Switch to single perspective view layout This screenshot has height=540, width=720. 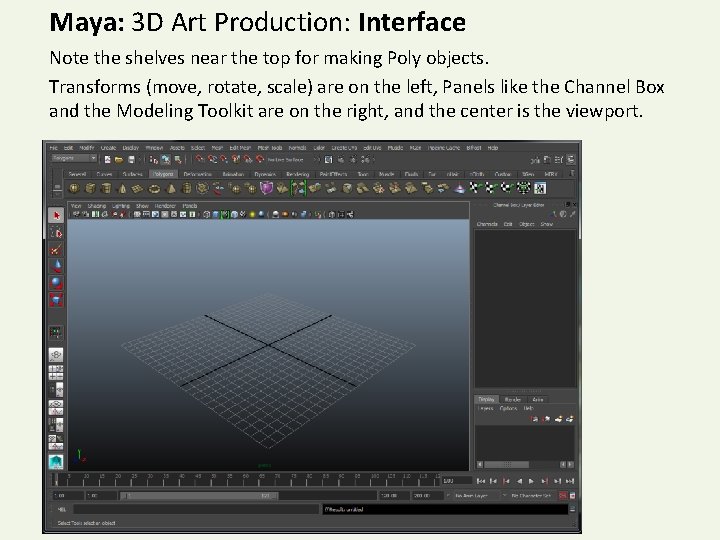(56, 355)
